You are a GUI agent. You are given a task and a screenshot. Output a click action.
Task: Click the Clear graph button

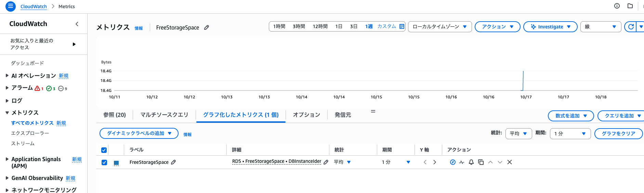click(x=618, y=133)
